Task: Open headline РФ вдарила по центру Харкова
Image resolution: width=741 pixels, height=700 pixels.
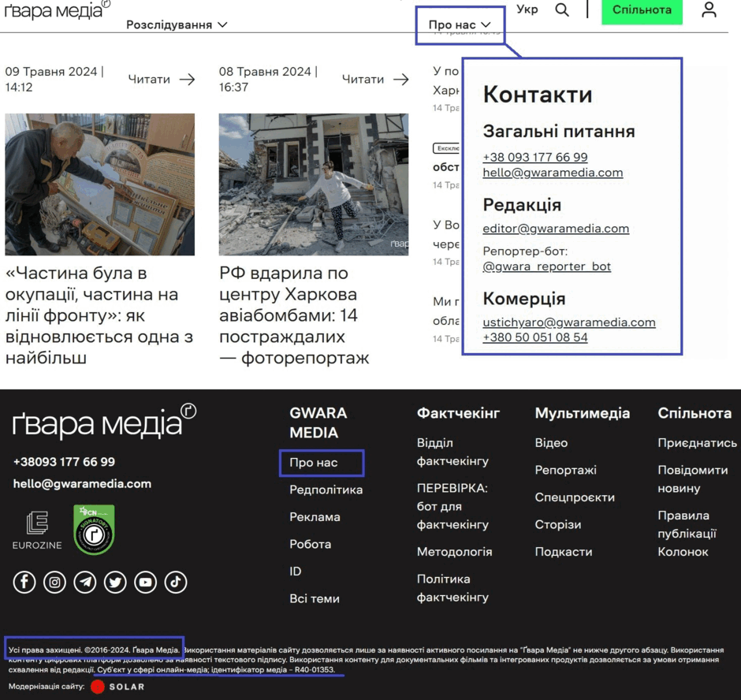Action: coord(294,315)
